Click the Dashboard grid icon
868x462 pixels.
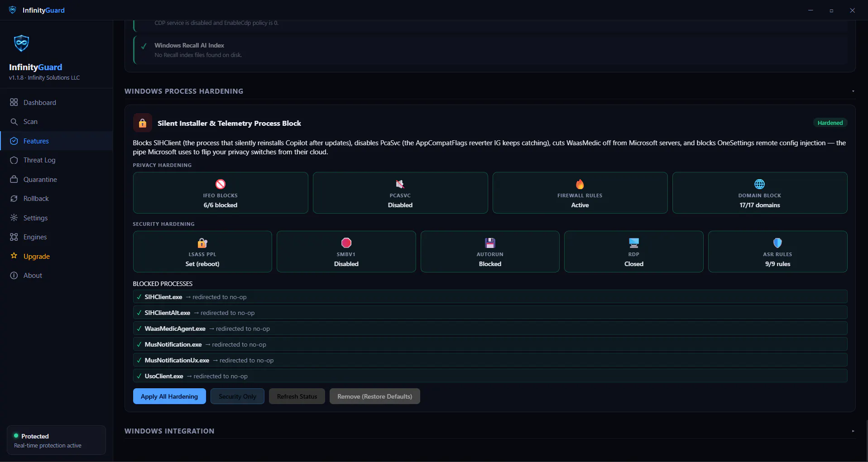point(14,102)
